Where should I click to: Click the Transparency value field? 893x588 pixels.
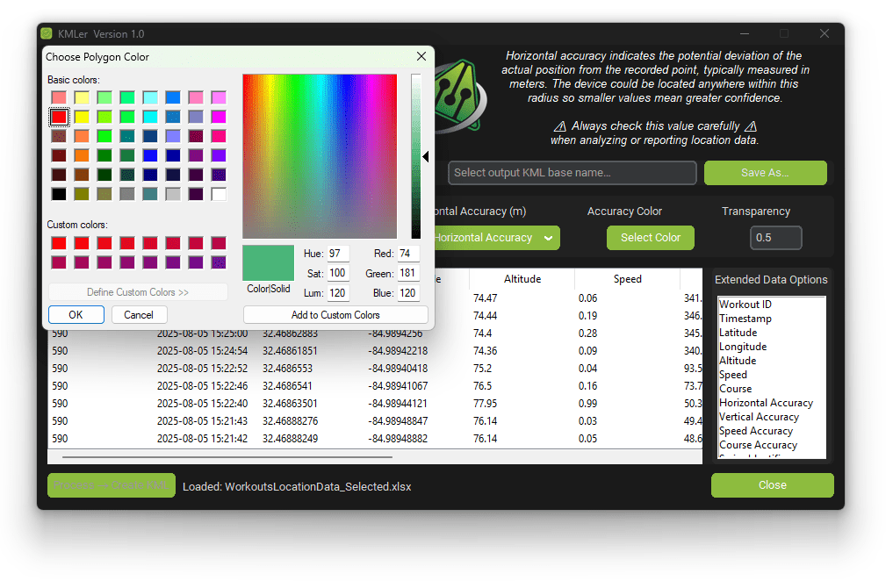point(775,238)
